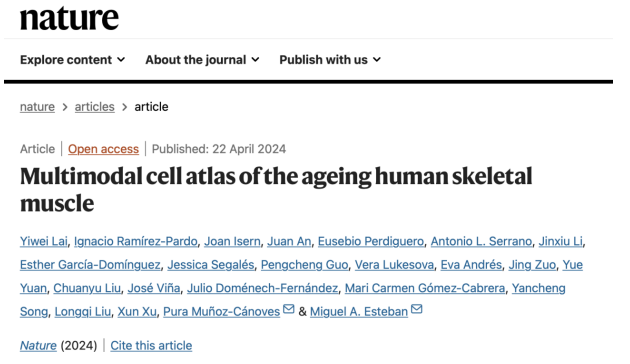The image size is (630, 364).
Task: Expand the Explore content menu
Action: pos(73,60)
